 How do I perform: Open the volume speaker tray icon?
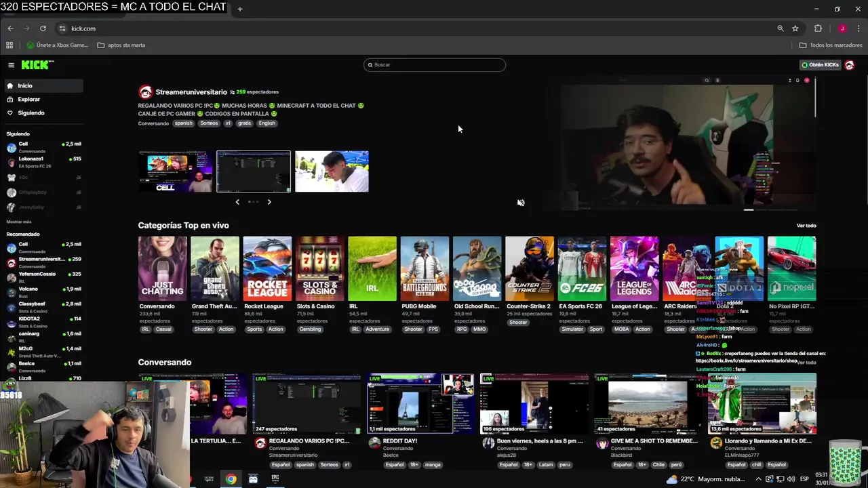pyautogui.click(x=791, y=479)
